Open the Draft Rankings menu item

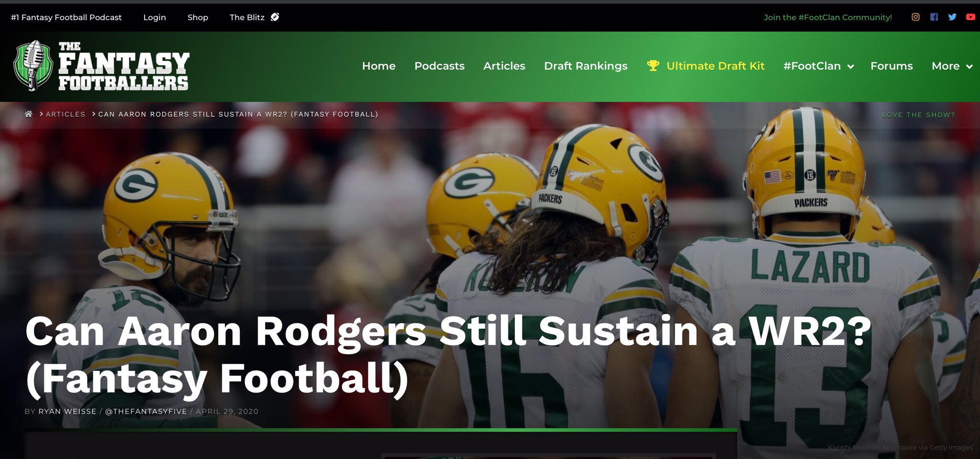tap(586, 66)
